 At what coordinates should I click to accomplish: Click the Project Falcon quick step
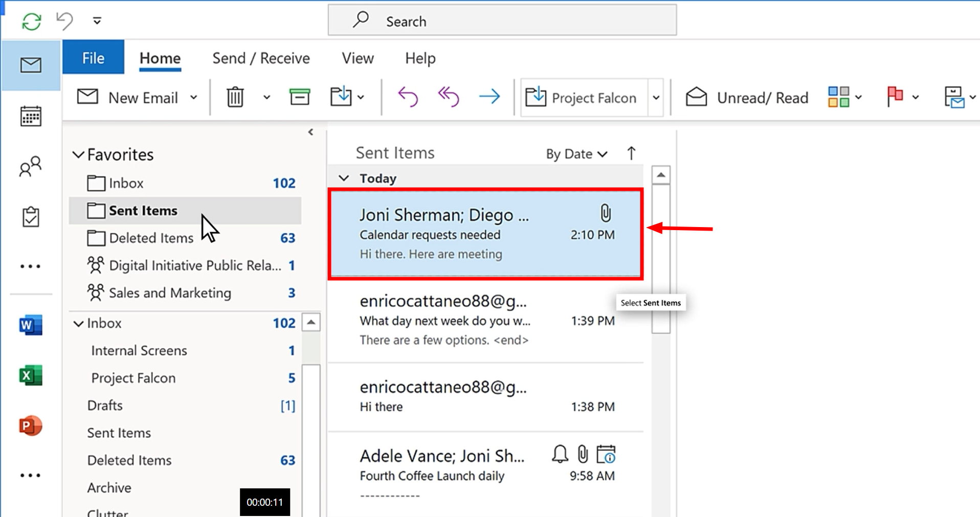(584, 97)
